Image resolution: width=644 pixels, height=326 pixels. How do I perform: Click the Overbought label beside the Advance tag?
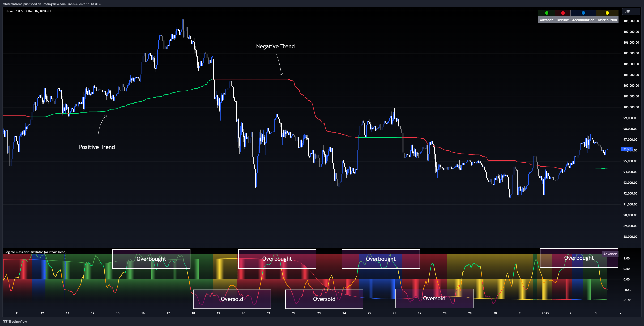click(579, 258)
